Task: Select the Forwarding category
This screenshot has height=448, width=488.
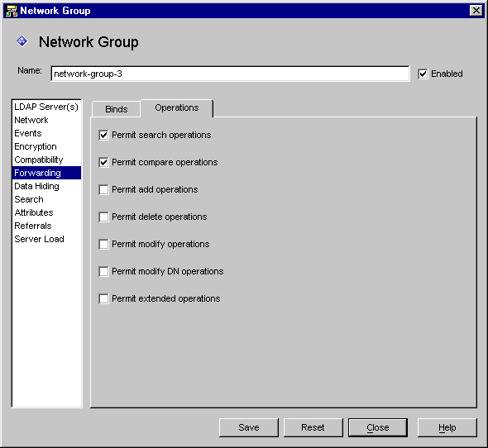Action: (x=46, y=173)
